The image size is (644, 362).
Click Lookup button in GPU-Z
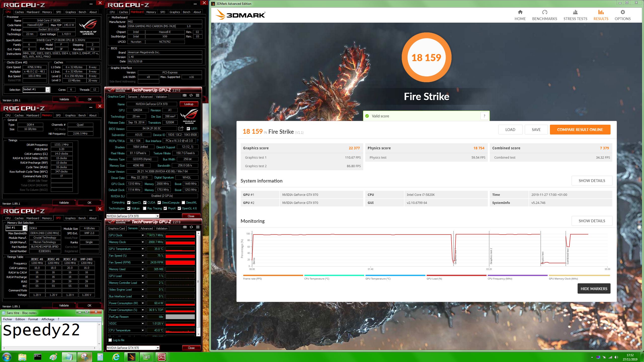tap(189, 104)
